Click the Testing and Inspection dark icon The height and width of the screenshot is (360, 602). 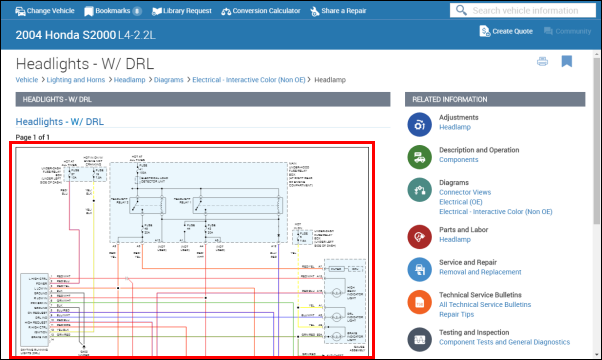tap(419, 339)
